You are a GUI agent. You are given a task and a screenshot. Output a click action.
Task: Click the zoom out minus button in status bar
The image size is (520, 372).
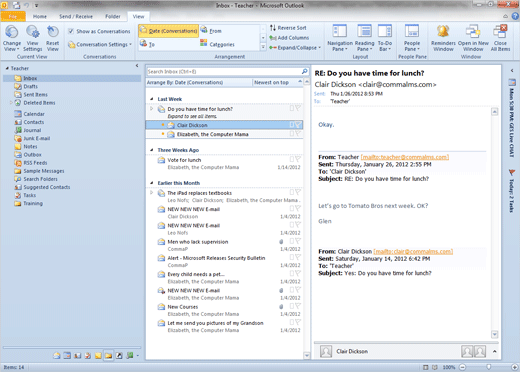pos(463,367)
